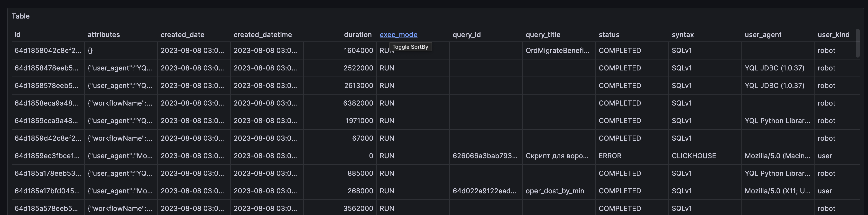Click the OrdMigrateBenefi... query title cell
The height and width of the screenshot is (215, 868).
click(557, 51)
